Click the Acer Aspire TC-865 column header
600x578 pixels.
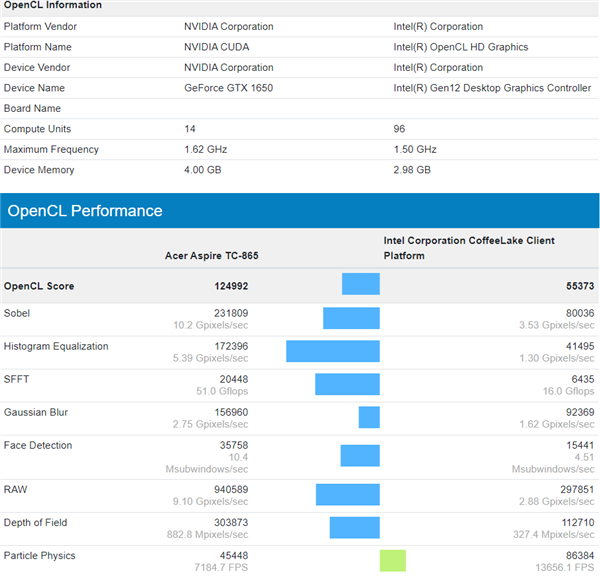pos(211,256)
